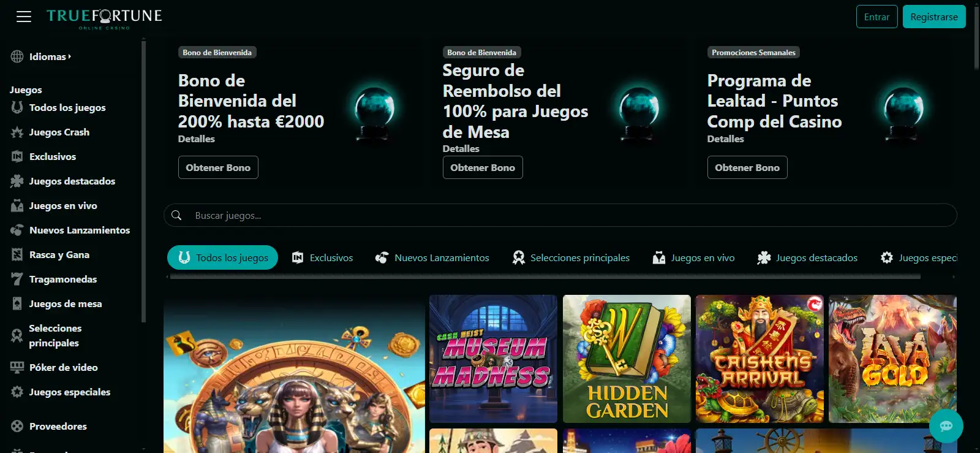Open the Hidden Garden game
This screenshot has height=453, width=980.
627,359
